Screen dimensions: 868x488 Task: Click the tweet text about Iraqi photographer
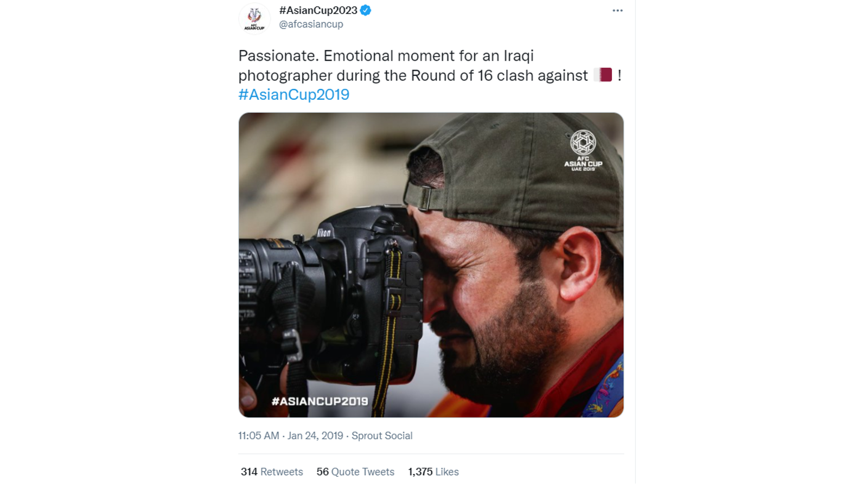point(430,75)
